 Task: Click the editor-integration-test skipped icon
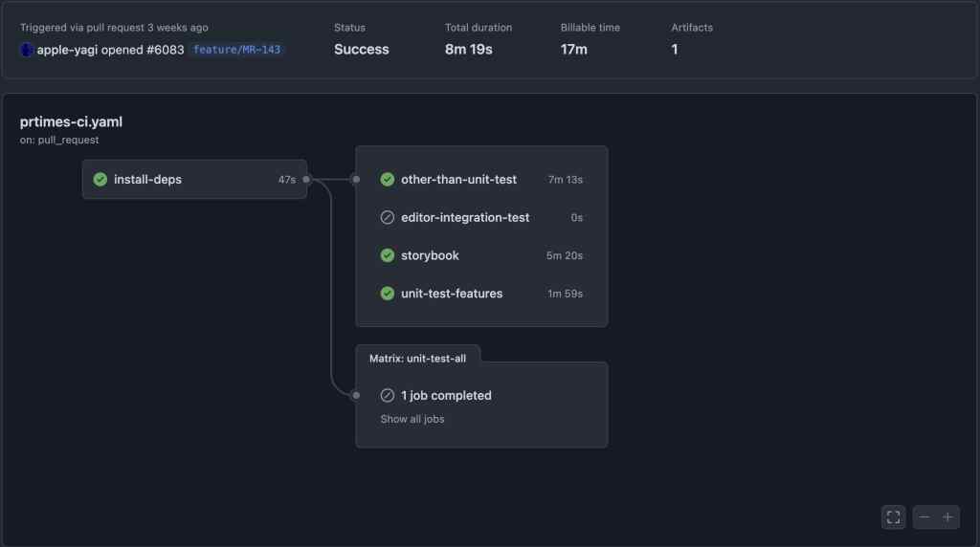[x=388, y=217]
